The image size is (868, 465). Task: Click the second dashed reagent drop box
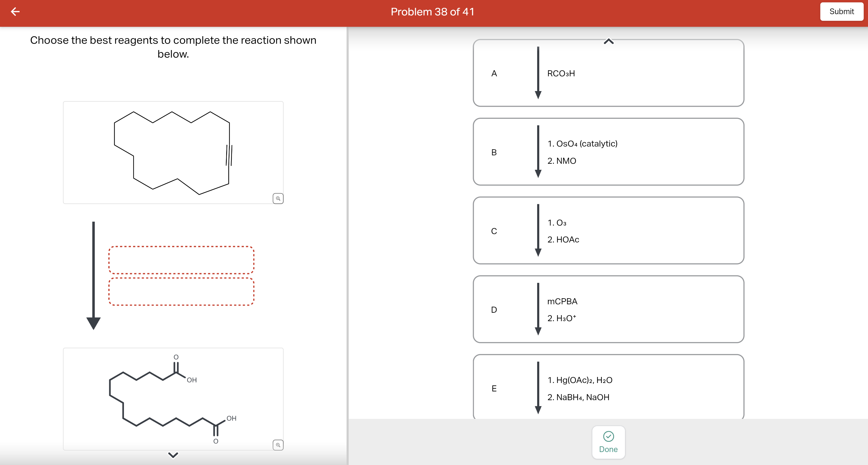click(181, 292)
